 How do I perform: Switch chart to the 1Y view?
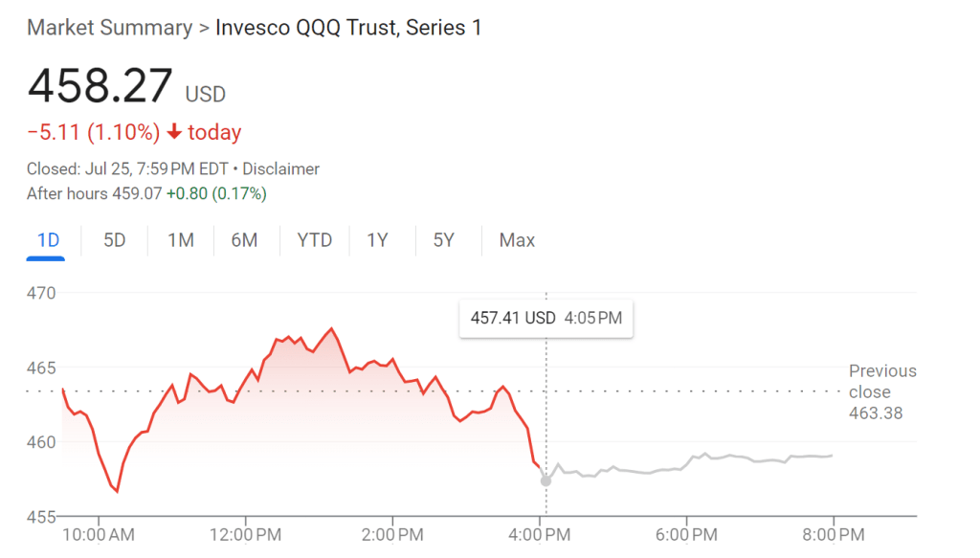click(x=377, y=240)
